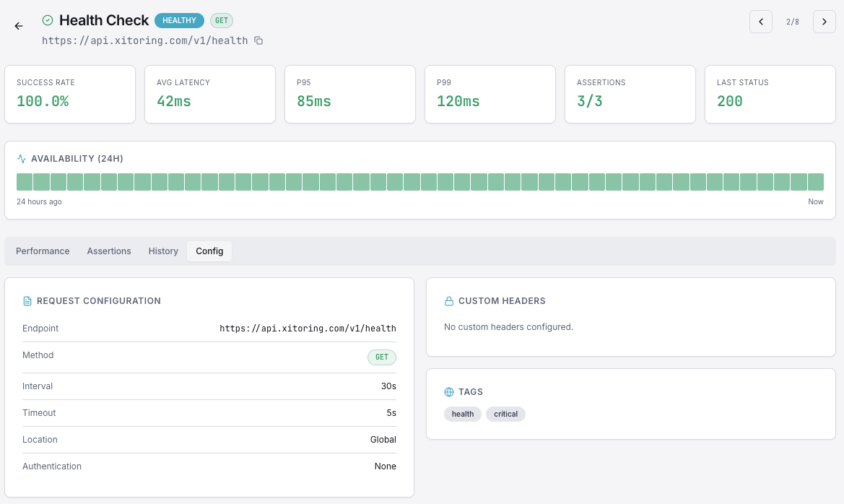Switch to the Performance tab
The width and height of the screenshot is (844, 504).
[43, 251]
